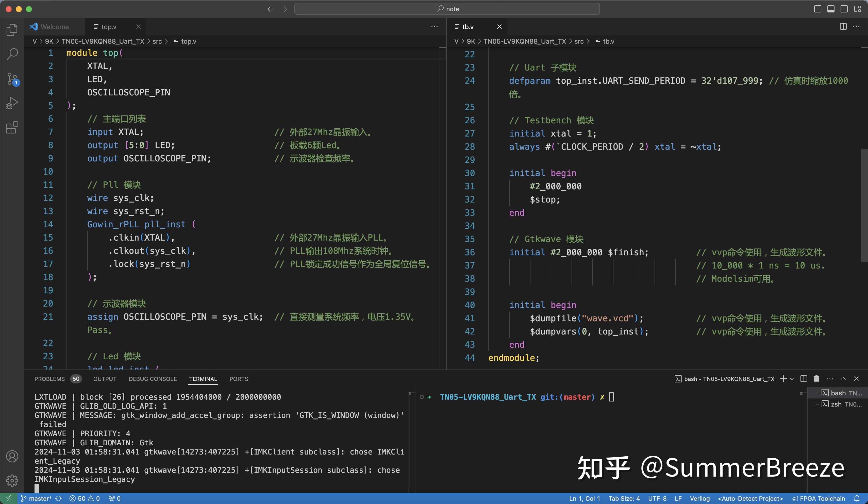868x504 pixels.
Task: Split the tb.v editor to the right
Action: [843, 27]
